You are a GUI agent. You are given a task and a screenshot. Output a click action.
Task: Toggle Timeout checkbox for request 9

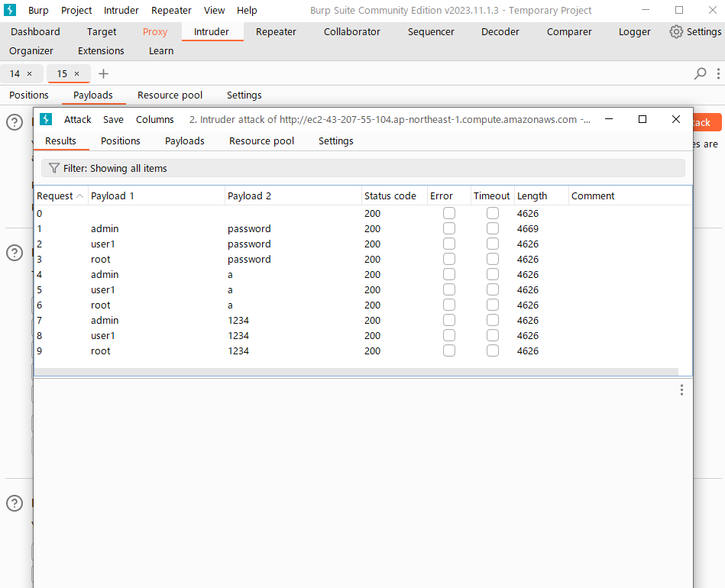493,351
